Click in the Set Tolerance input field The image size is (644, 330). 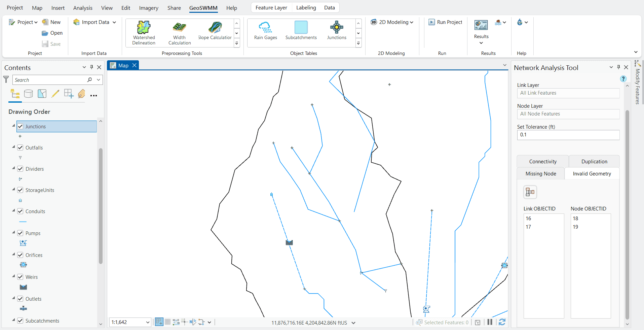568,135
